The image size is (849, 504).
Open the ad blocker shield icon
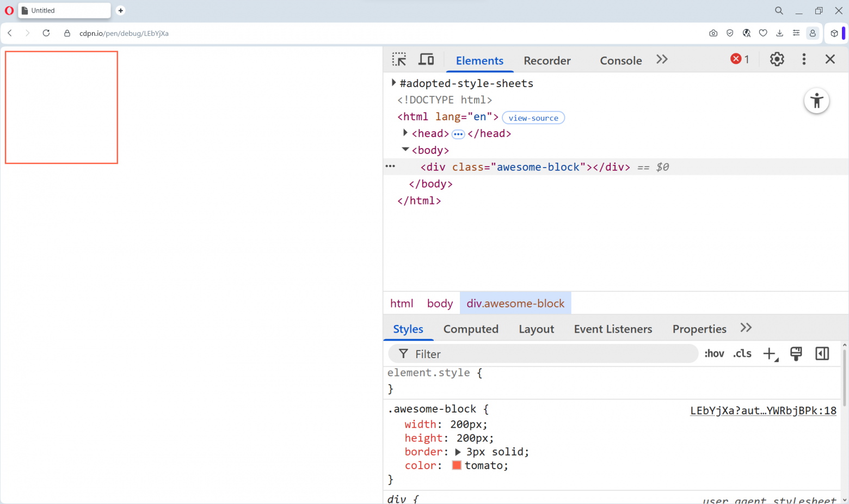(x=730, y=33)
